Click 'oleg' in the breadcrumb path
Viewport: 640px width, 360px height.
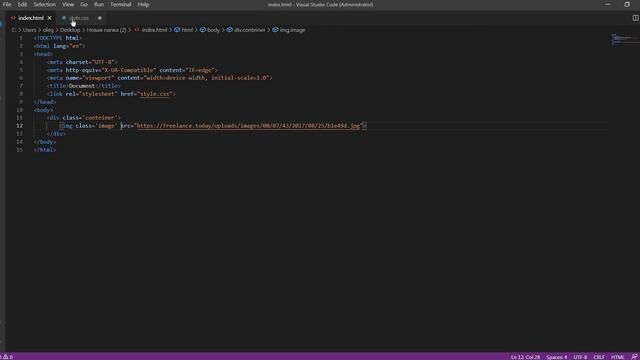point(48,30)
